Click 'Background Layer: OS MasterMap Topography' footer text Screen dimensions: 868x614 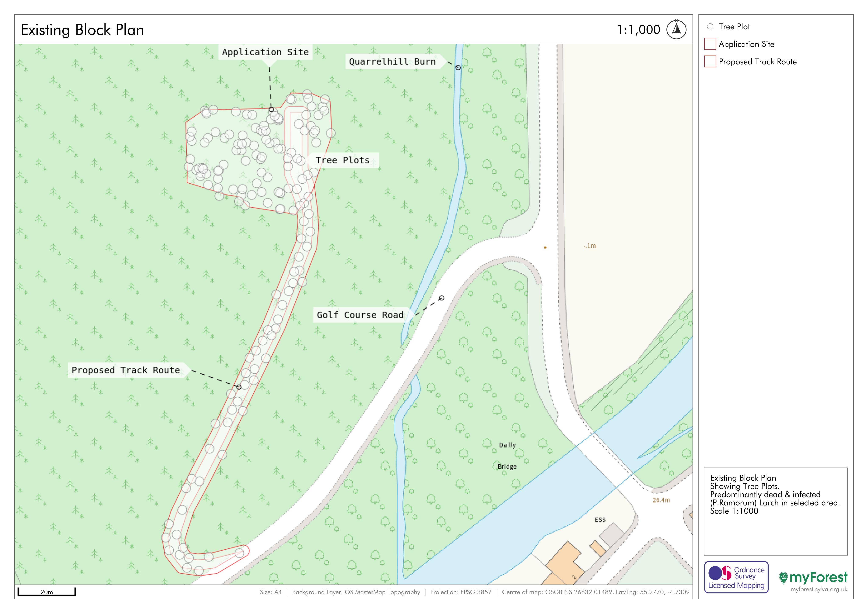356,592
